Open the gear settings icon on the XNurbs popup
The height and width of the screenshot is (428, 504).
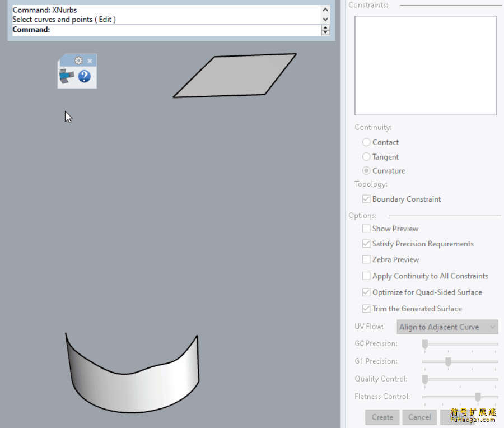pyautogui.click(x=79, y=61)
